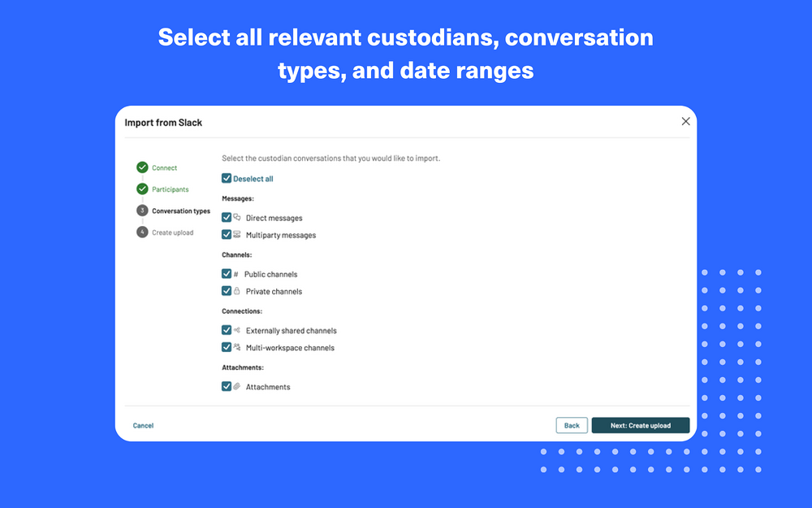Click the Attachments: section heading
This screenshot has height=508, width=812.
(242, 367)
